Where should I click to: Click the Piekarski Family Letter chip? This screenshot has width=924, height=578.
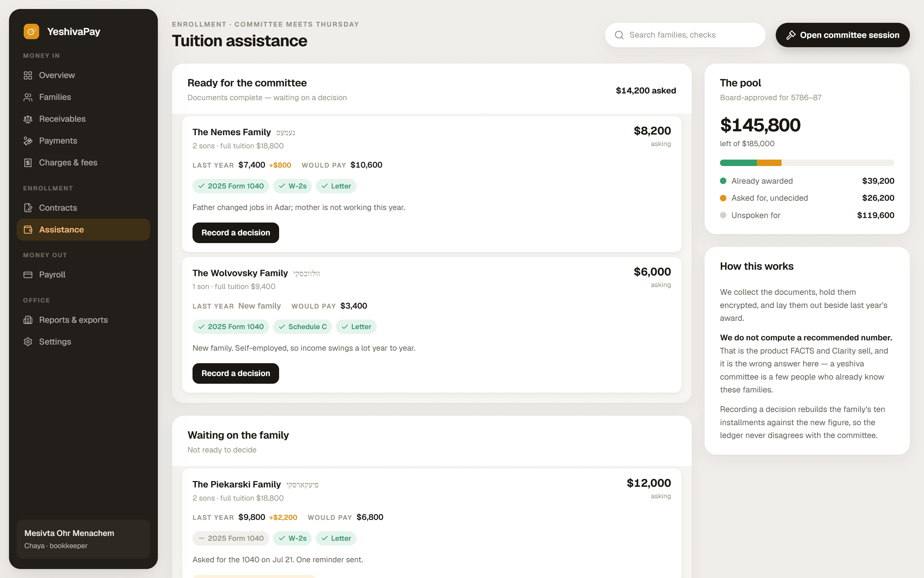pyautogui.click(x=336, y=538)
